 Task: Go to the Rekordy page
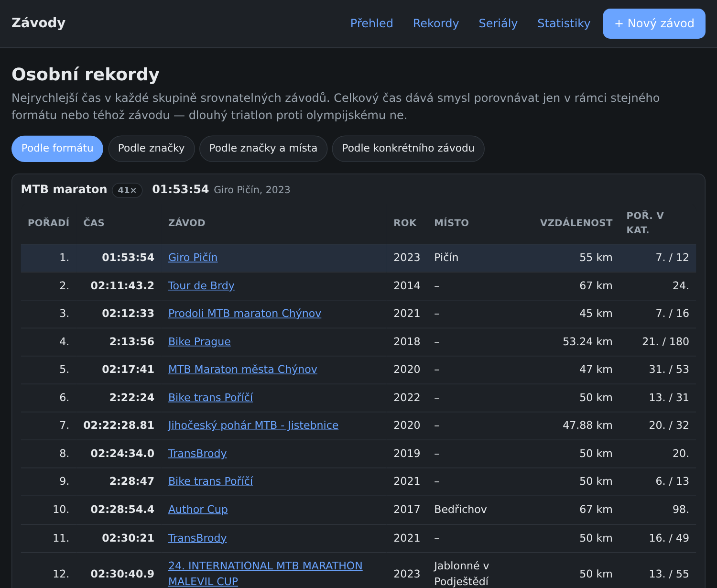(x=436, y=23)
